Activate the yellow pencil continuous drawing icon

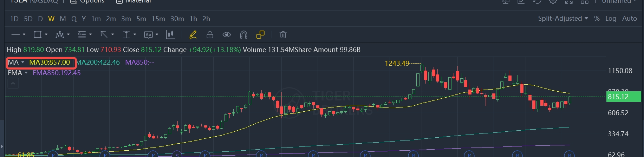(x=193, y=34)
